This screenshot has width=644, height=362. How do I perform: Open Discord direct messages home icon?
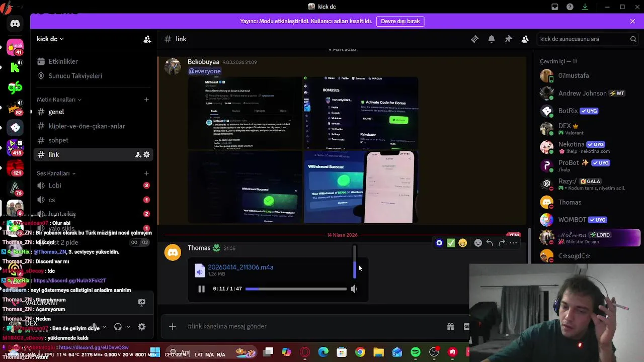[x=15, y=24]
